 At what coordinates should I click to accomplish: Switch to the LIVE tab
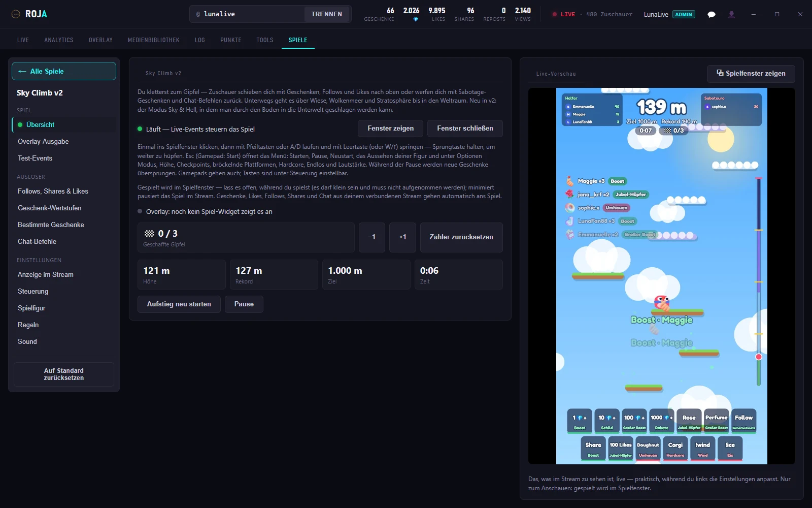click(23, 40)
